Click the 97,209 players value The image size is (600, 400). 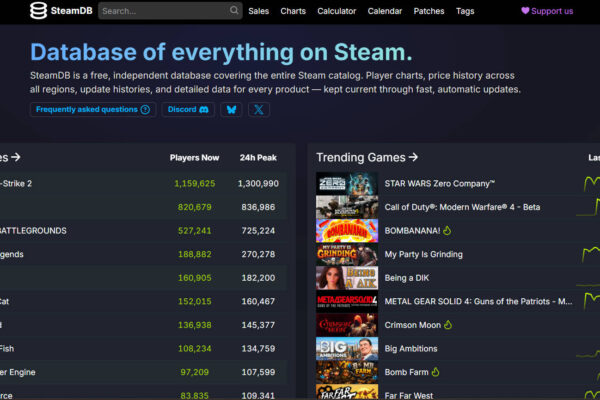195,372
